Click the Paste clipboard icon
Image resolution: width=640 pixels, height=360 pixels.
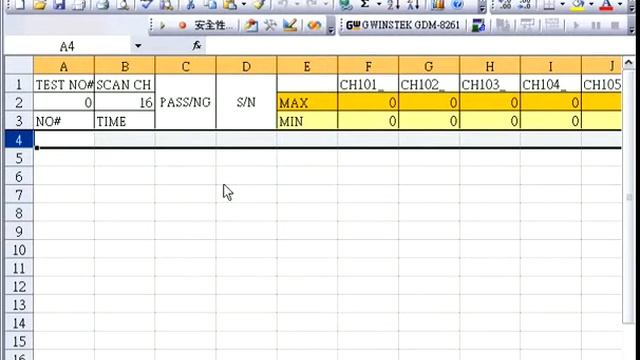tap(230, 4)
